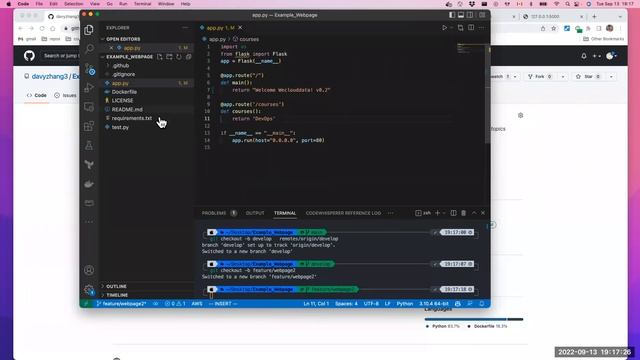The height and width of the screenshot is (360, 640).
Task: Run Python file with the play icon
Action: point(444,28)
